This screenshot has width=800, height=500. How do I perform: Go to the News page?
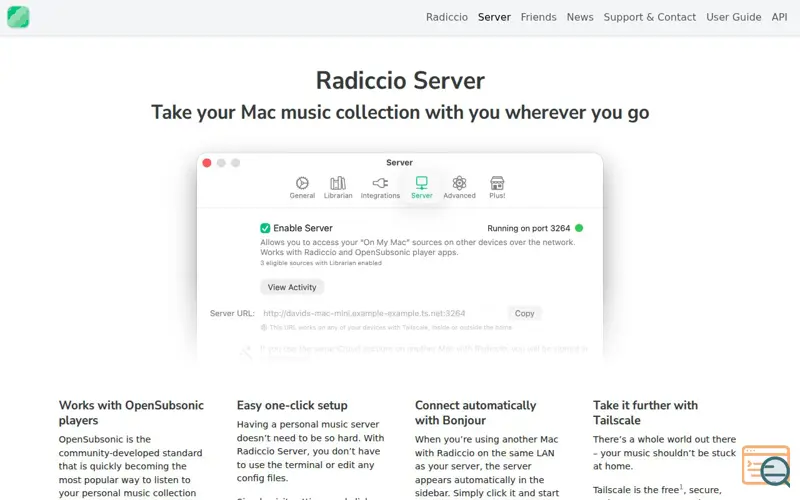(580, 17)
